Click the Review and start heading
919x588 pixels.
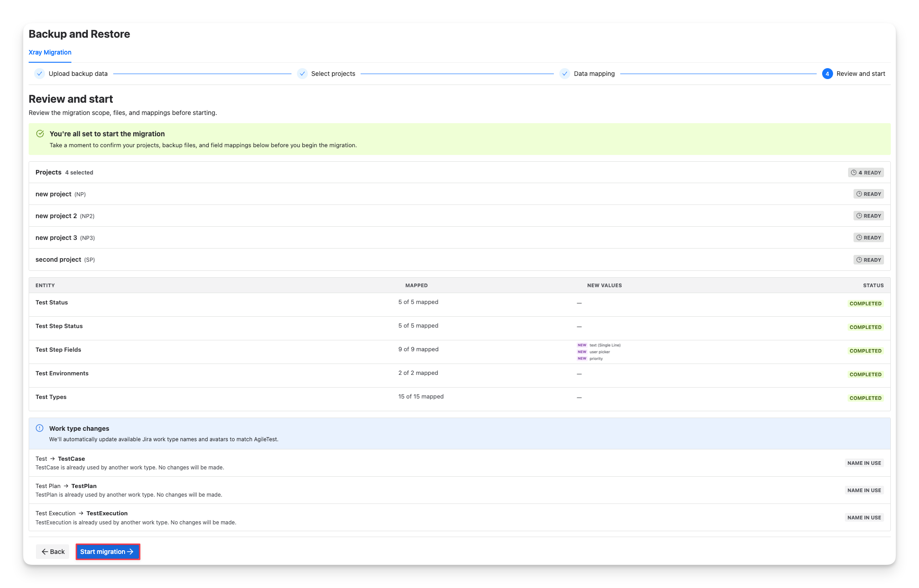[x=71, y=99]
